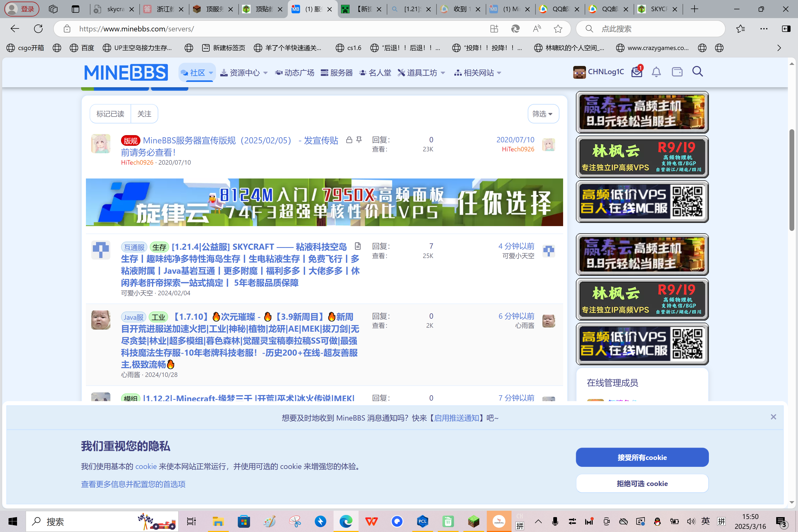Click 拒绝可选 cookie button

(642, 484)
